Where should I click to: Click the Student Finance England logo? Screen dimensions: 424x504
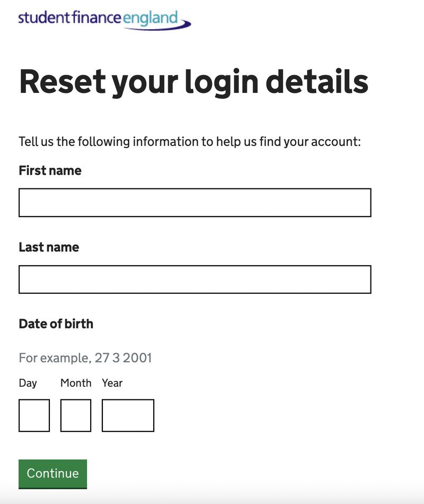[x=105, y=20]
